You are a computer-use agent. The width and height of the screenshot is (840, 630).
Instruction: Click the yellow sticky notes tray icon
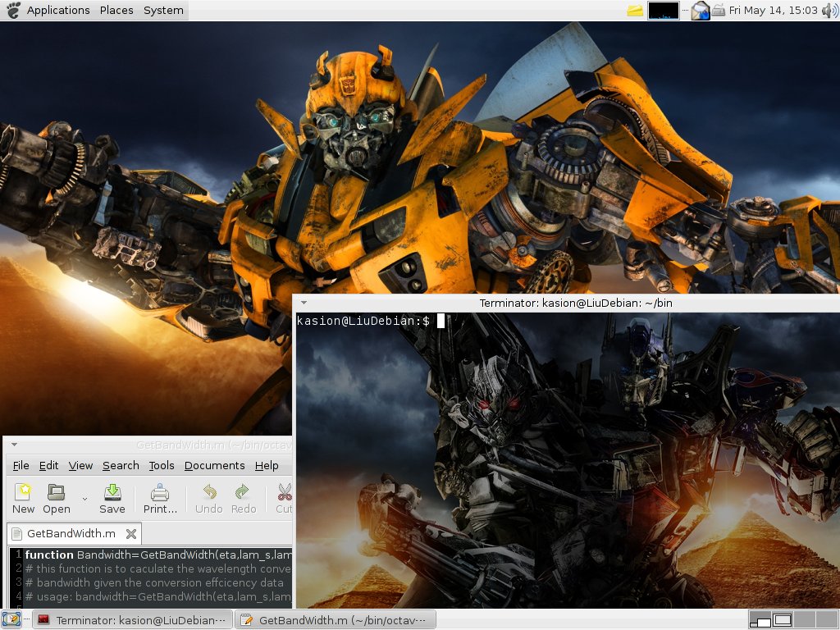pyautogui.click(x=635, y=10)
